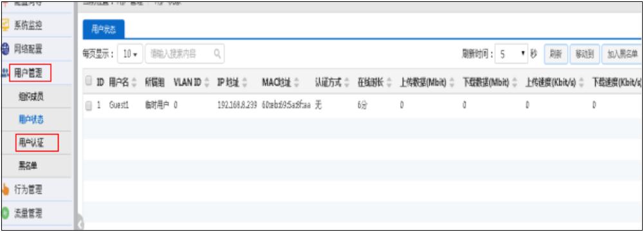The width and height of the screenshot is (644, 232).
Task: Open 系统监控 menu
Action: pos(28,26)
